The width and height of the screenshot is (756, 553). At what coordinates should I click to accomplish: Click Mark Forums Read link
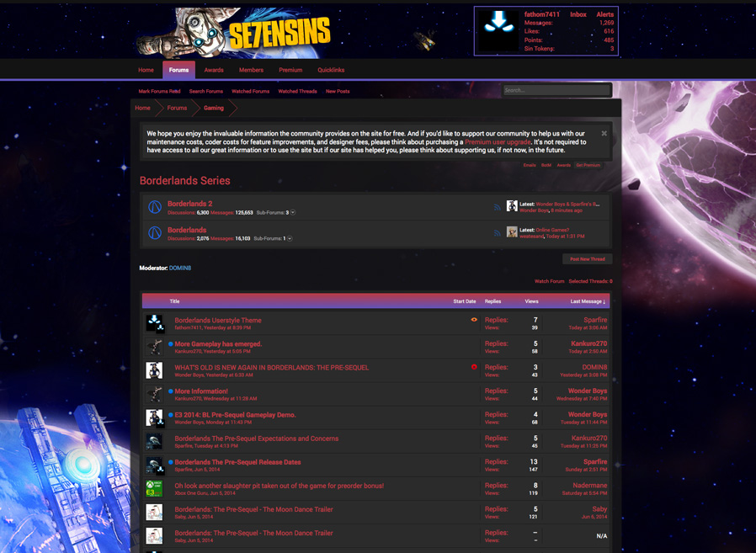(160, 91)
